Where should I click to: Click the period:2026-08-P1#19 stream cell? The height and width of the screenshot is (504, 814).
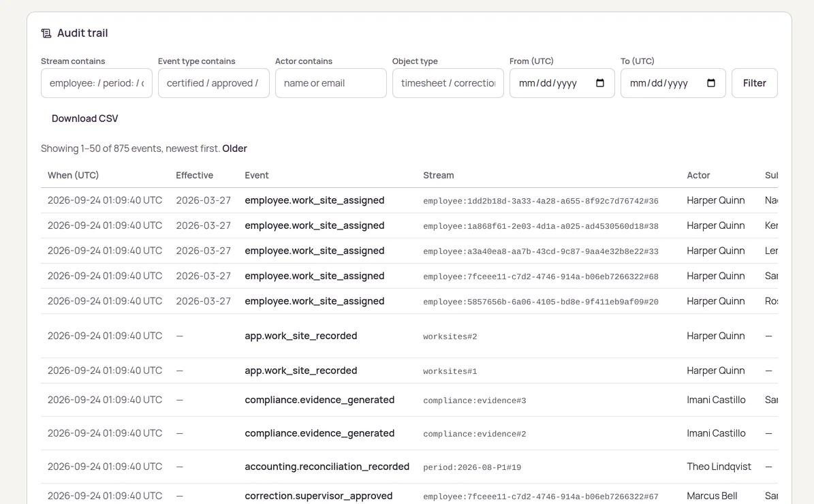[472, 467]
